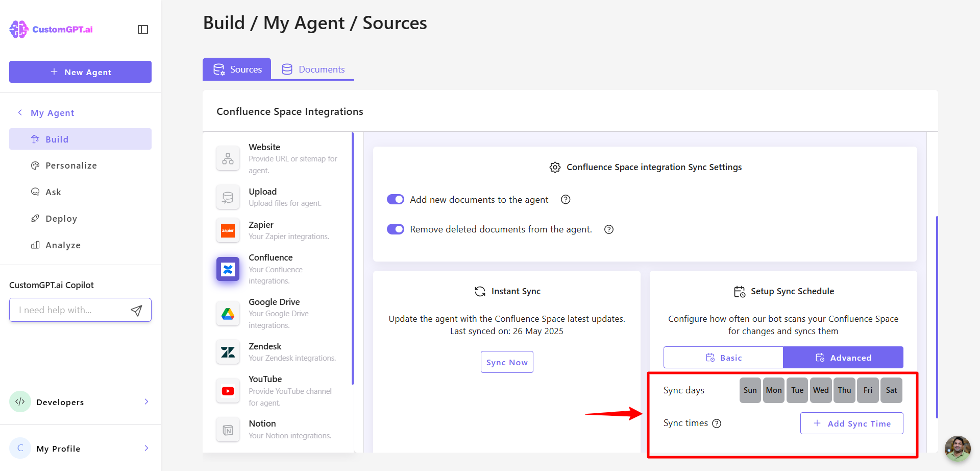Go back using My Agent chevron
The height and width of the screenshot is (471, 980).
pyautogui.click(x=20, y=112)
